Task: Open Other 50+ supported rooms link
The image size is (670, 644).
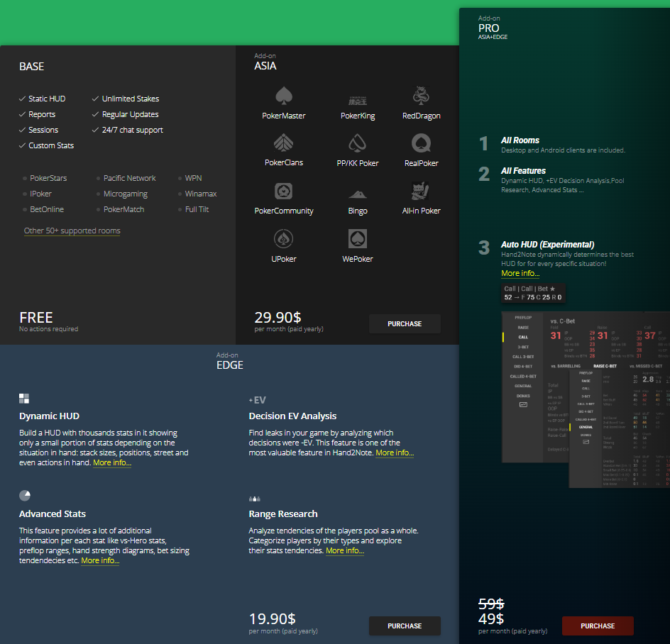Action: (x=72, y=231)
